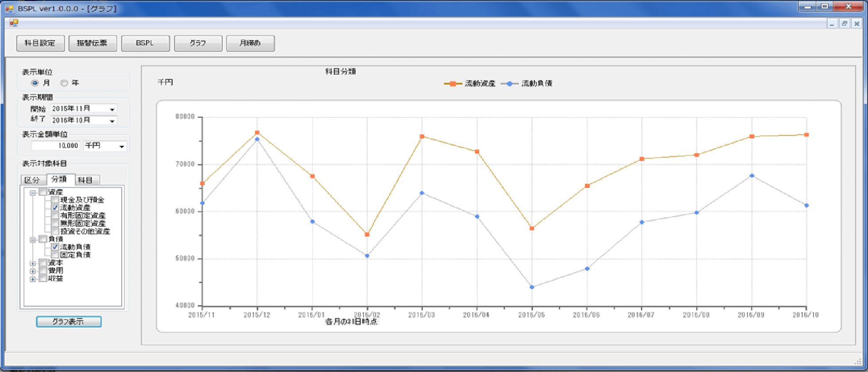Restore the inner グラフ child window
Viewport: 868px width, 372px height.
845,24
